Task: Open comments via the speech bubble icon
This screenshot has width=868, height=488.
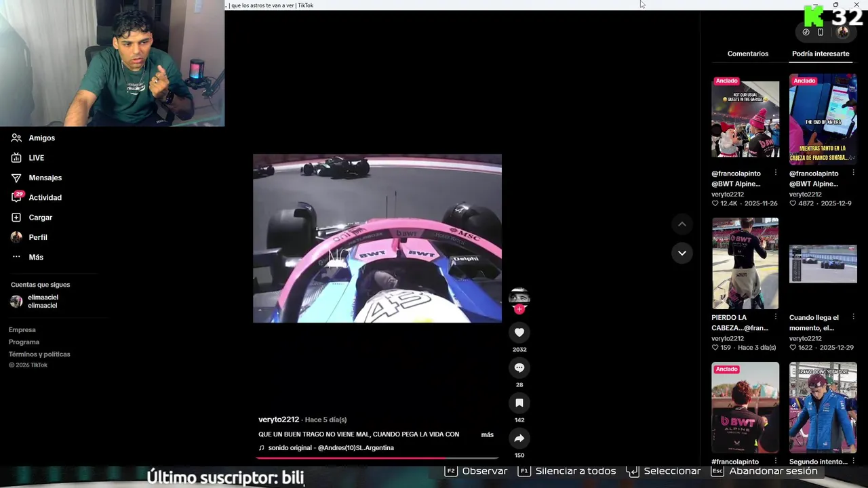Action: pyautogui.click(x=519, y=367)
